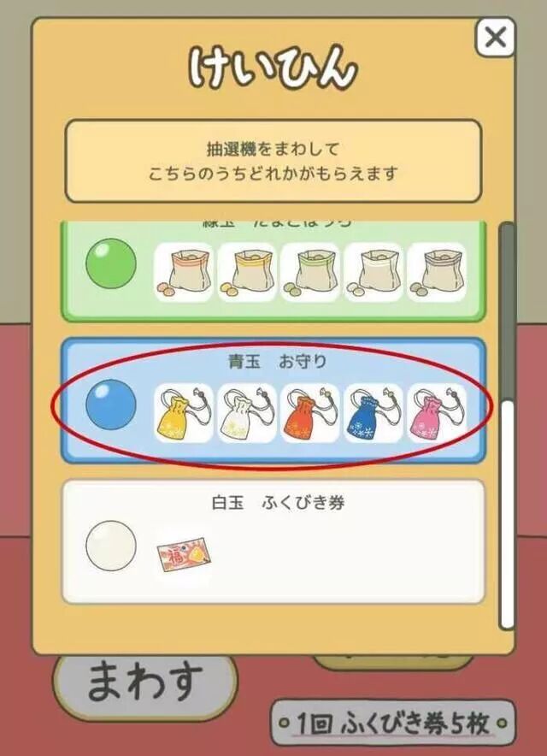Screen dimensions: 547x756
Task: Select the first bag with orange stripe
Action: pyautogui.click(x=184, y=272)
